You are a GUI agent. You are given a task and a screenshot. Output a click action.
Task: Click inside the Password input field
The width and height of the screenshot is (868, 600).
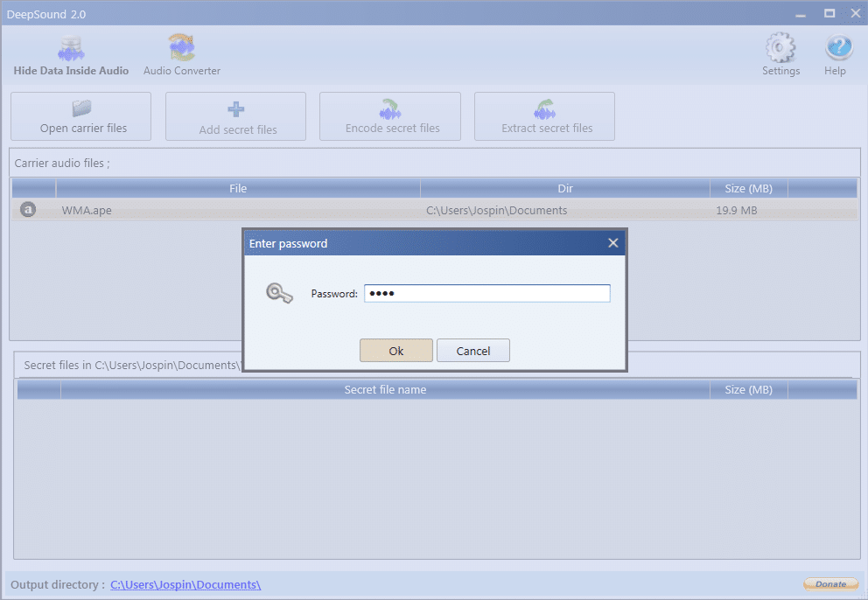point(486,292)
